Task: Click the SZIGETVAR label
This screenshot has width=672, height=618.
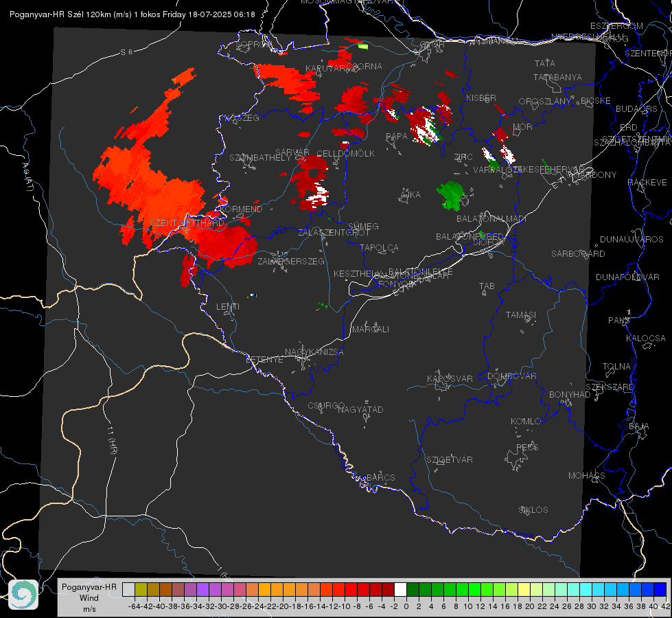Action: click(x=449, y=460)
